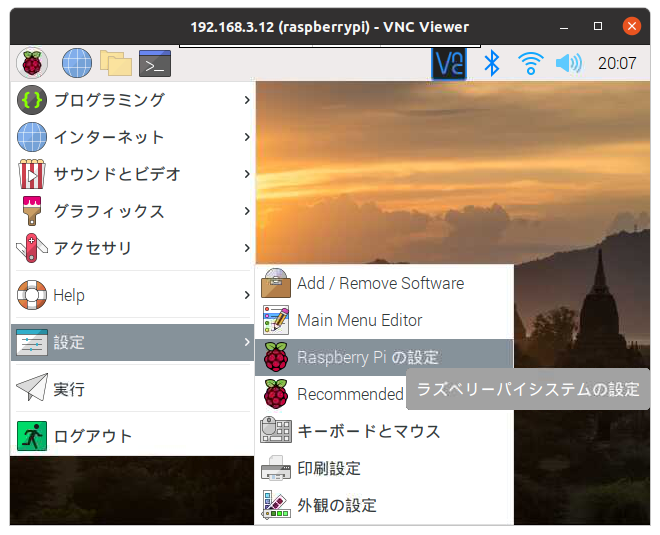Launch the terminal icon in taskbar
This screenshot has width=660, height=535.
pos(155,64)
